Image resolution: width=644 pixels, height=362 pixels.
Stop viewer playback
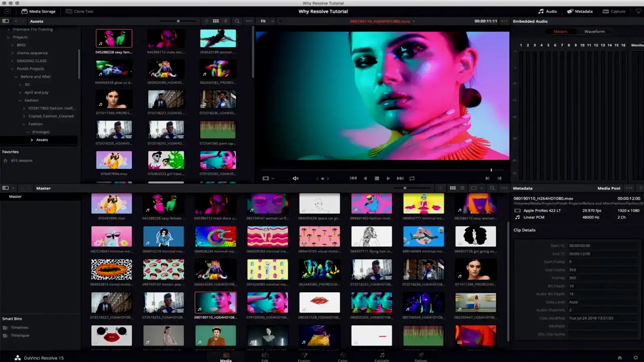(x=377, y=178)
